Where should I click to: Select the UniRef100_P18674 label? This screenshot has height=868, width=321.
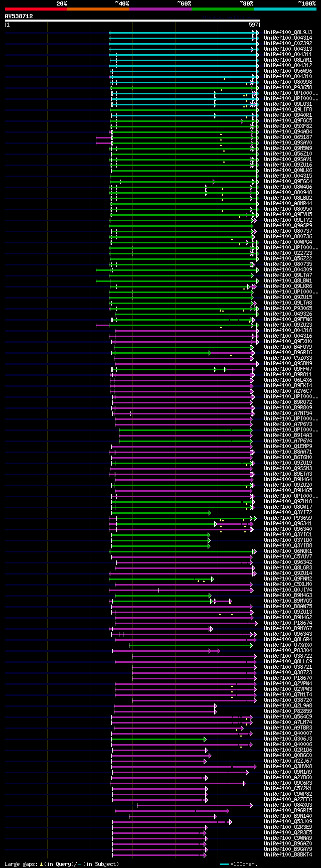pos(288,623)
